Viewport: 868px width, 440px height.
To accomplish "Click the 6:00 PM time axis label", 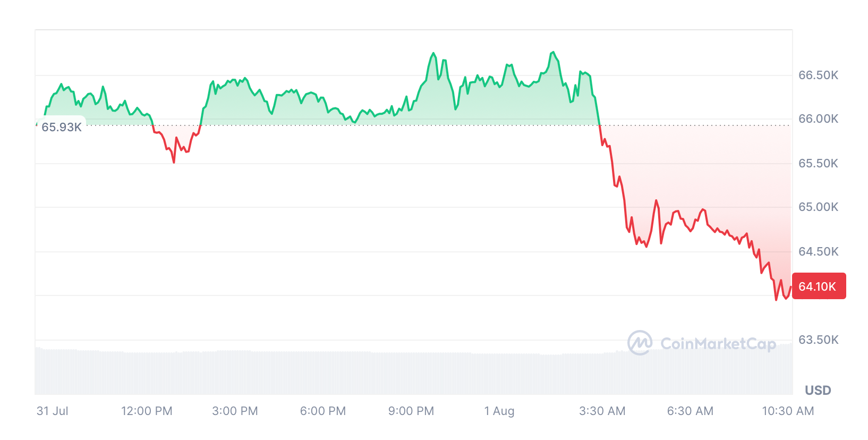I will click(323, 411).
